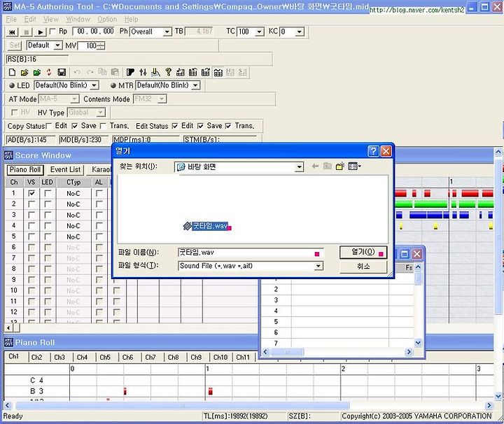The height and width of the screenshot is (424, 504).
Task: Click the Copy icon in the toolbar
Action: pyautogui.click(x=102, y=73)
